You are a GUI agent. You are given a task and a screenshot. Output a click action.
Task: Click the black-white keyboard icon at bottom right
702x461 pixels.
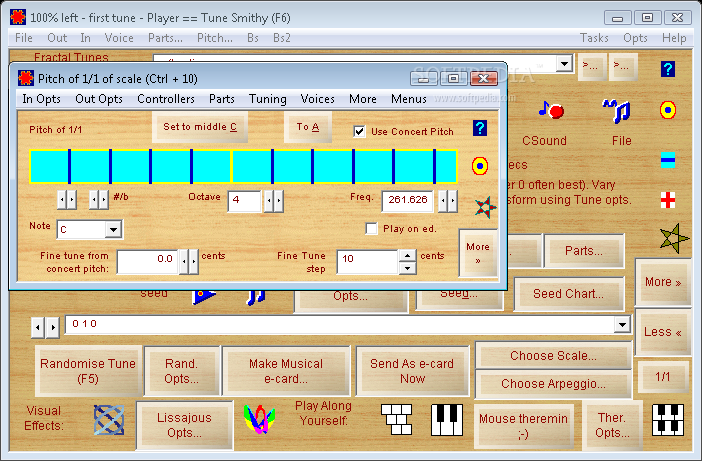pyautogui.click(x=668, y=419)
